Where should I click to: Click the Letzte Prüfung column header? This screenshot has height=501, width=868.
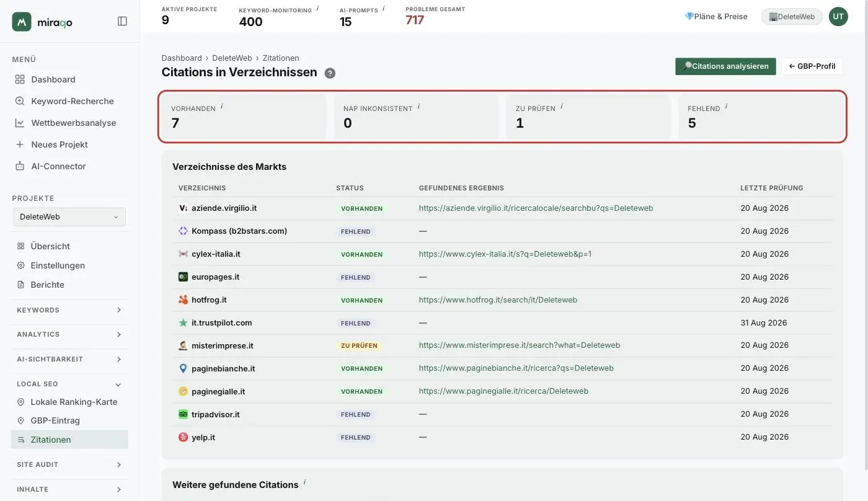[772, 188]
